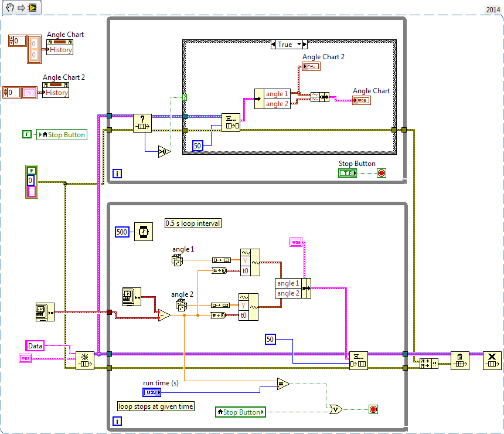Image resolution: width=504 pixels, height=434 pixels.
Task: Click the run time U32 control terminal
Action: click(152, 392)
